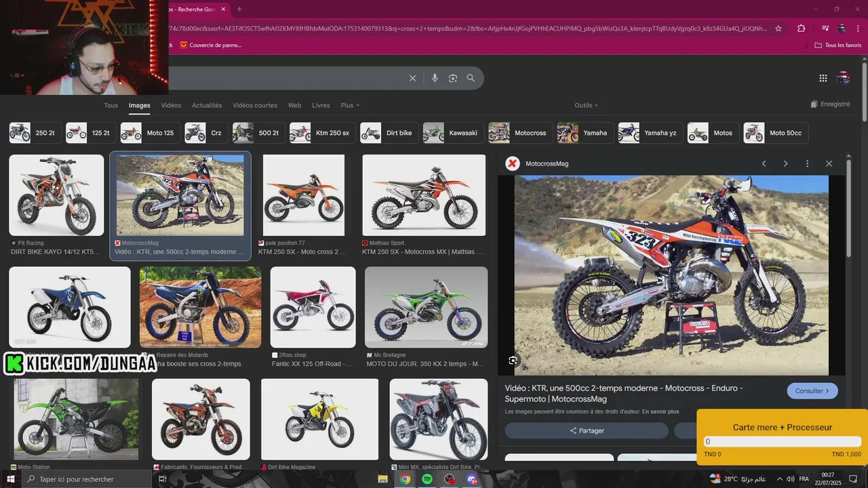Filter results with the Kawasaki chip

click(452, 133)
